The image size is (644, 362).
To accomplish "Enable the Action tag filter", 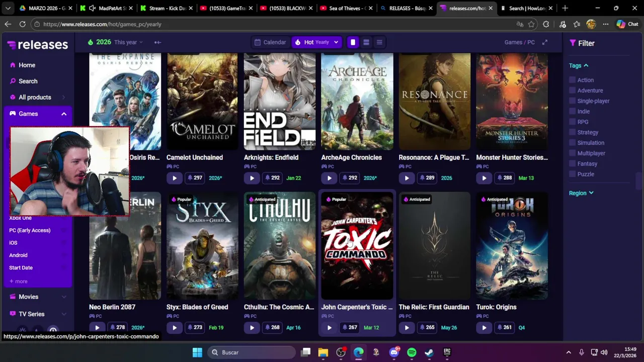I will (572, 80).
